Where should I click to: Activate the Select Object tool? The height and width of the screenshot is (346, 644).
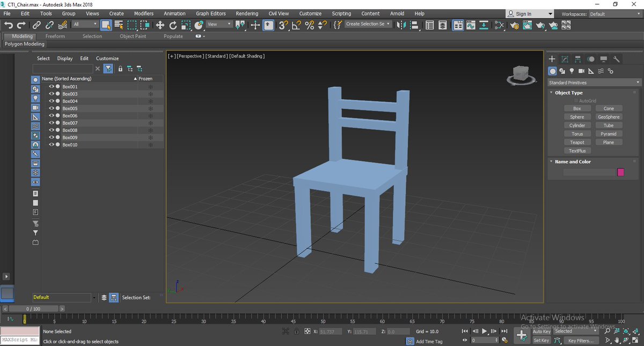[x=106, y=25]
